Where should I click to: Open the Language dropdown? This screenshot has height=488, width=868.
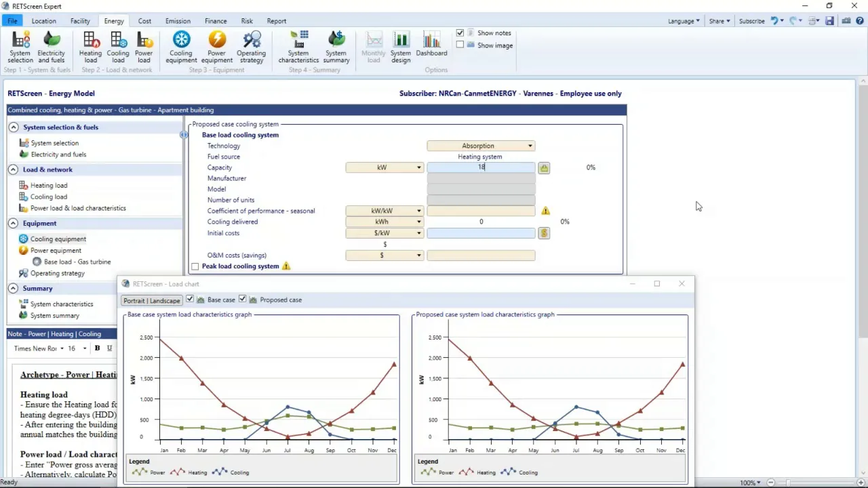pyautogui.click(x=684, y=21)
